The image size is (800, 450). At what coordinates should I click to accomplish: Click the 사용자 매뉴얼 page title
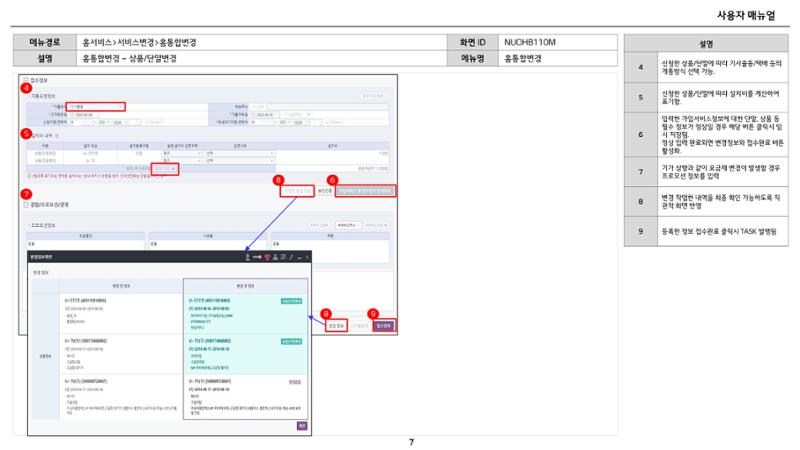(x=746, y=15)
